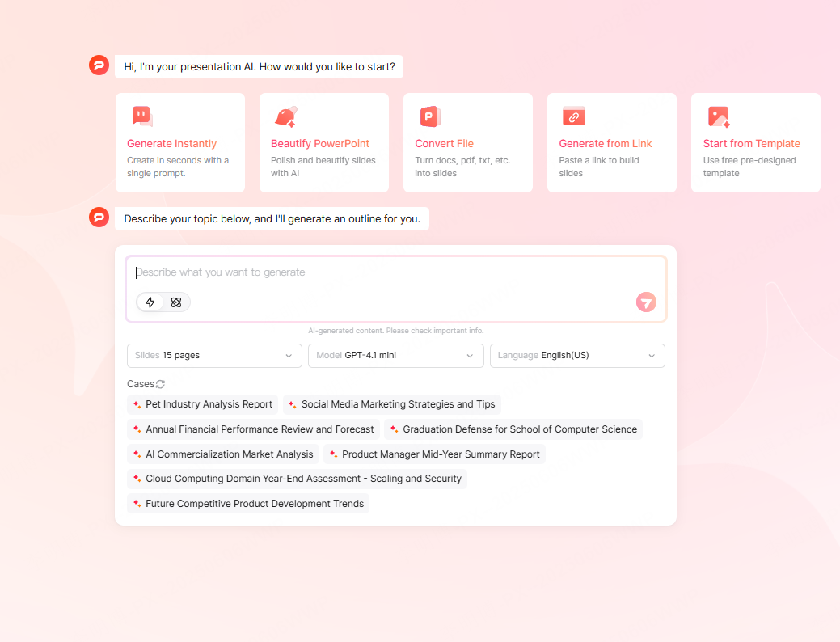Choose the AI Commercialization Market Analysis example
This screenshot has height=642, width=840.
click(223, 454)
